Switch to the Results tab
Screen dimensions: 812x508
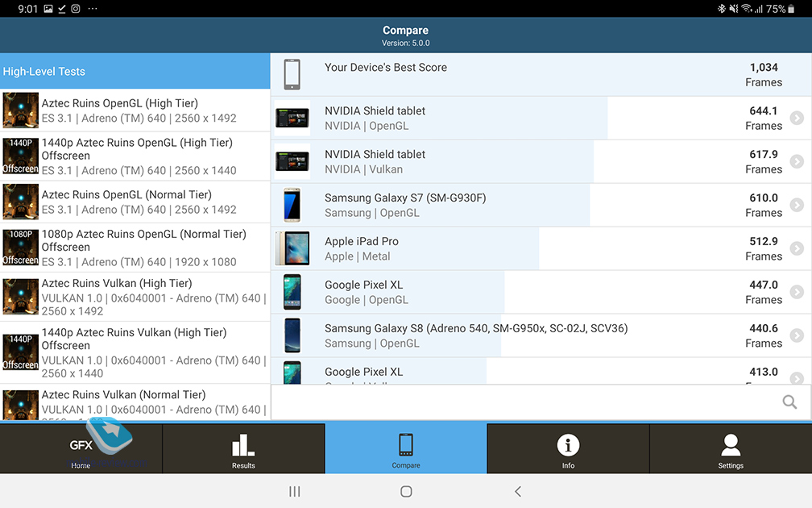click(x=243, y=448)
